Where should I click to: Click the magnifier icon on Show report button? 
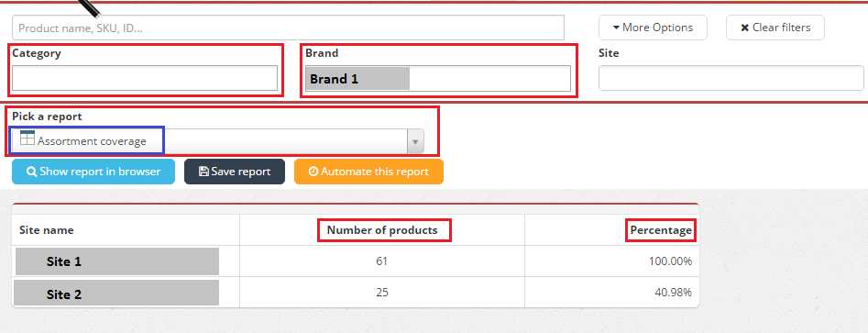[x=31, y=172]
